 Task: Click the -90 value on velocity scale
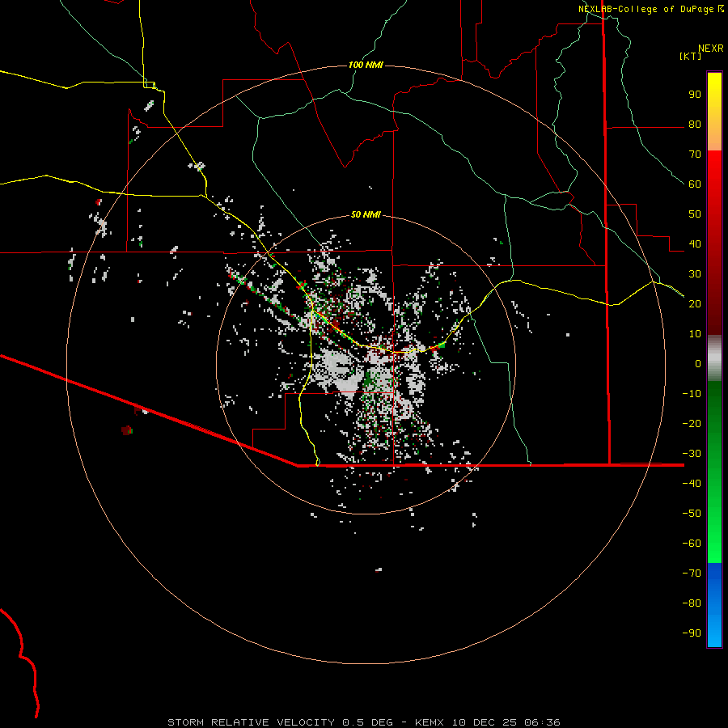tap(692, 633)
